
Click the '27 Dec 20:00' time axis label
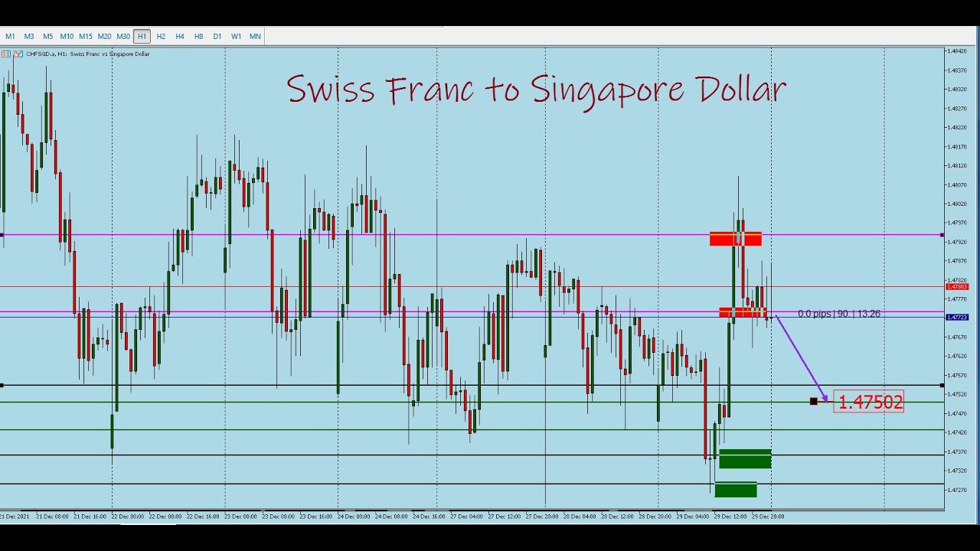pyautogui.click(x=541, y=517)
